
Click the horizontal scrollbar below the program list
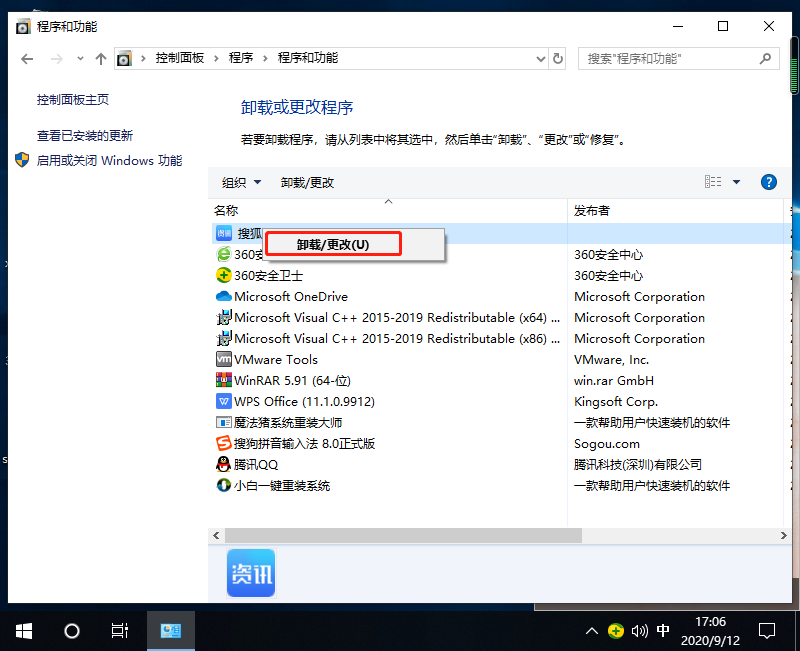point(400,535)
